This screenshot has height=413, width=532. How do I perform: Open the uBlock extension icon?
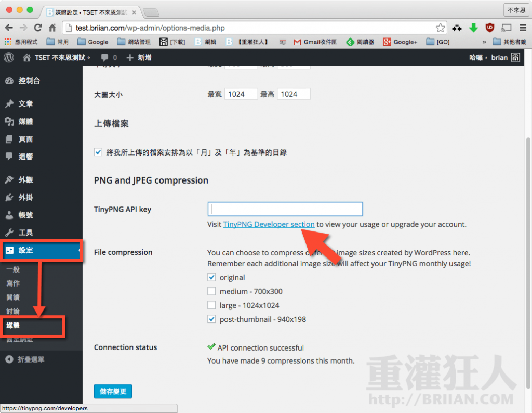pyautogui.click(x=489, y=28)
